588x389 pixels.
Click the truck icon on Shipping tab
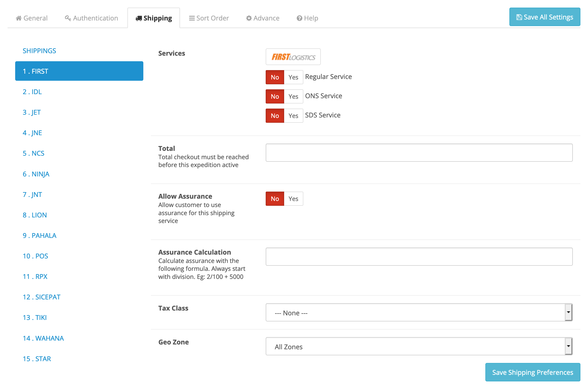(139, 18)
